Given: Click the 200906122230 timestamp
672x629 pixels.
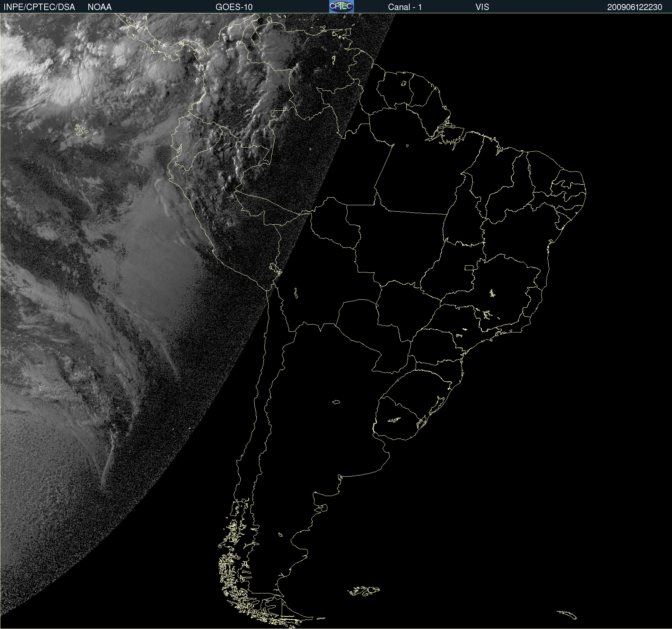Looking at the screenshot, I should tap(635, 7).
